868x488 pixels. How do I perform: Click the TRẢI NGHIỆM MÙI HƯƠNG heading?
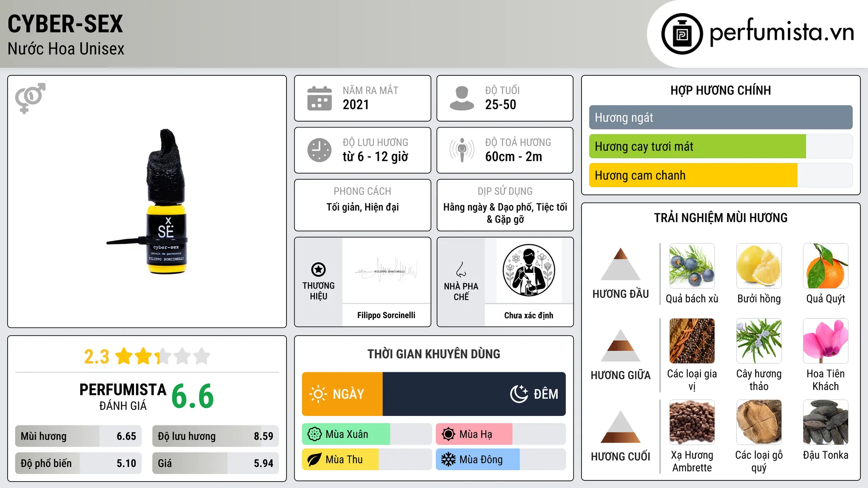[721, 218]
